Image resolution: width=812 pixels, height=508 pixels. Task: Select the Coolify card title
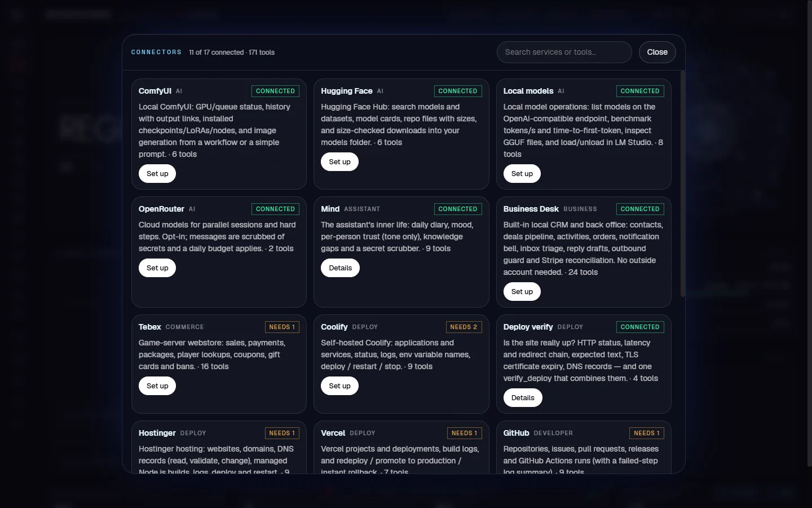click(334, 327)
